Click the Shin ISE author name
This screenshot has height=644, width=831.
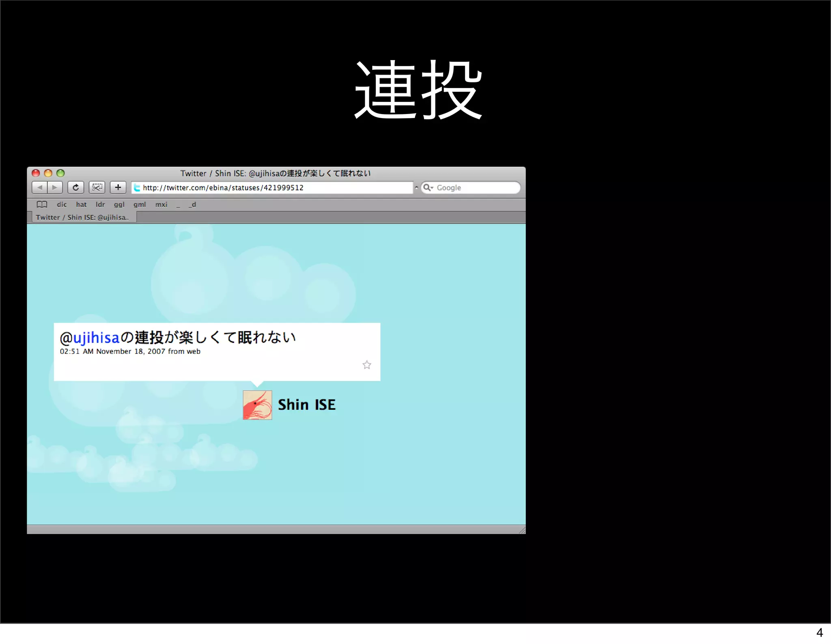pos(307,405)
